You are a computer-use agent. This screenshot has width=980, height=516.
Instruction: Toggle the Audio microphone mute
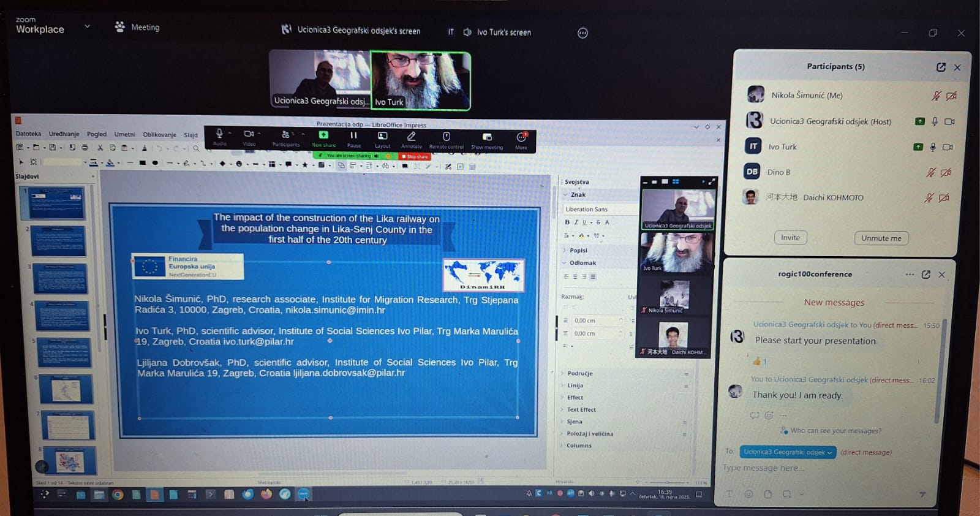(x=219, y=134)
